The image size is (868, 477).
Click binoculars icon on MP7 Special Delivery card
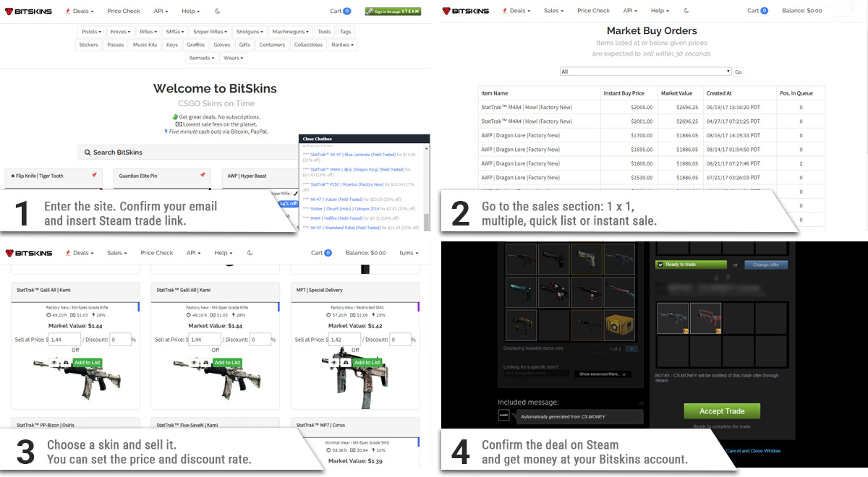click(x=345, y=362)
